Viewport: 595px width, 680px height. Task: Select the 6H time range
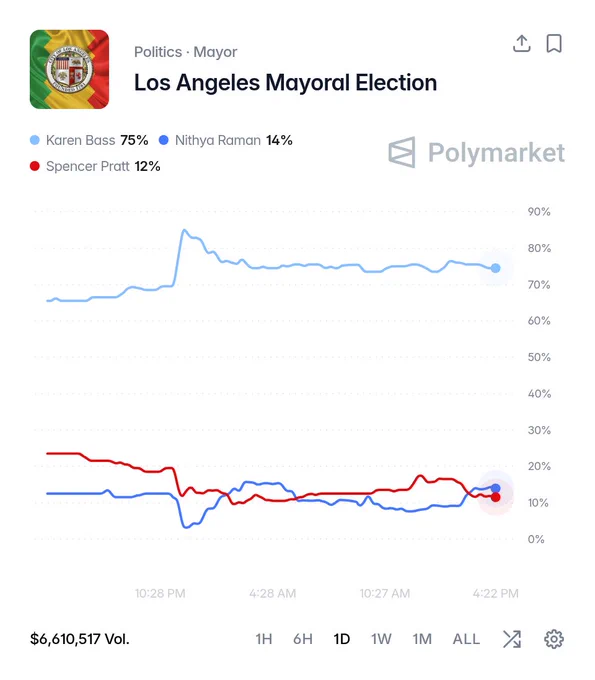[303, 639]
